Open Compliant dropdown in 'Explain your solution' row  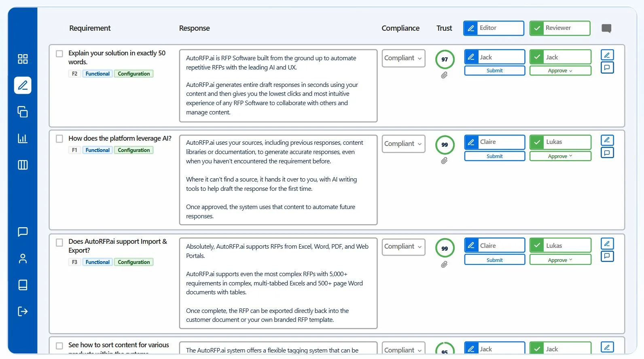click(403, 58)
